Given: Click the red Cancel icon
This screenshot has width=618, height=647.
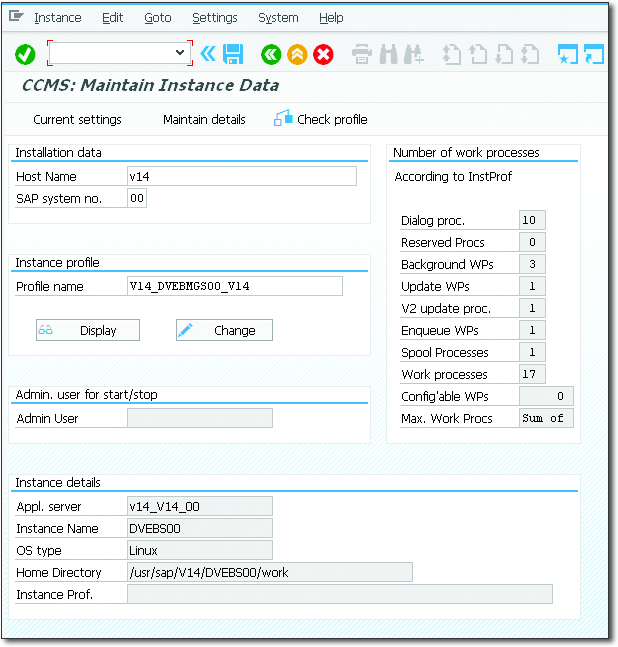Looking at the screenshot, I should [323, 54].
